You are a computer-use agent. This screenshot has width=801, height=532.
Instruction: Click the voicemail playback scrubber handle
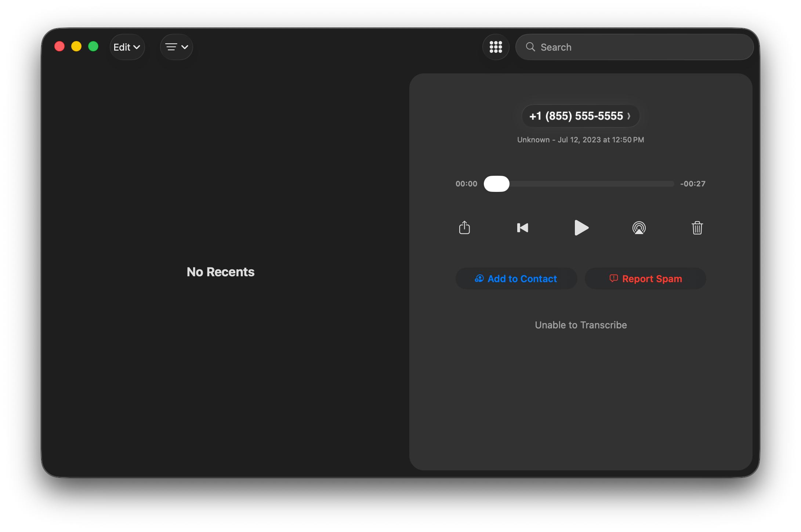(x=496, y=184)
